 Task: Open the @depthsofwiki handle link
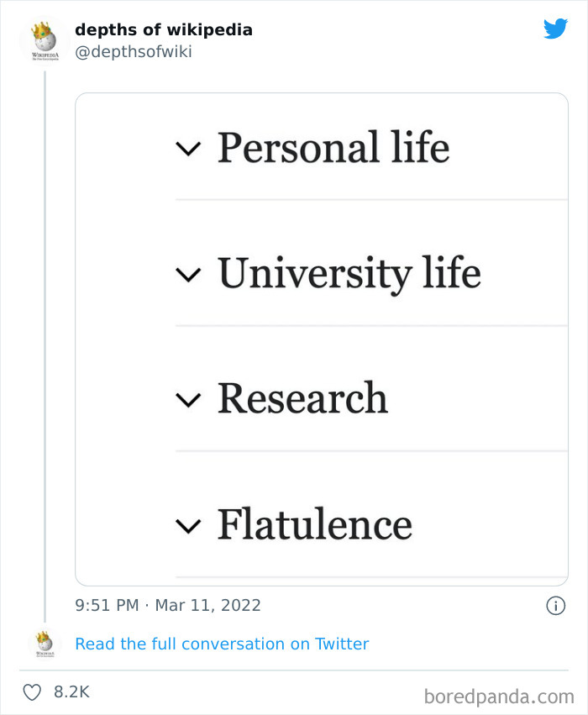134,52
